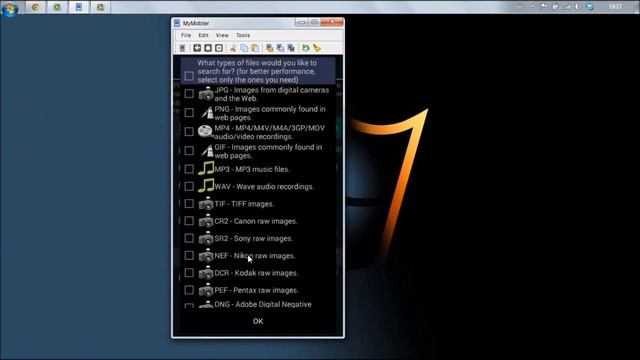Viewport: 640px width, 360px height.
Task: Click the Copy icon in toolbar
Action: click(244, 48)
